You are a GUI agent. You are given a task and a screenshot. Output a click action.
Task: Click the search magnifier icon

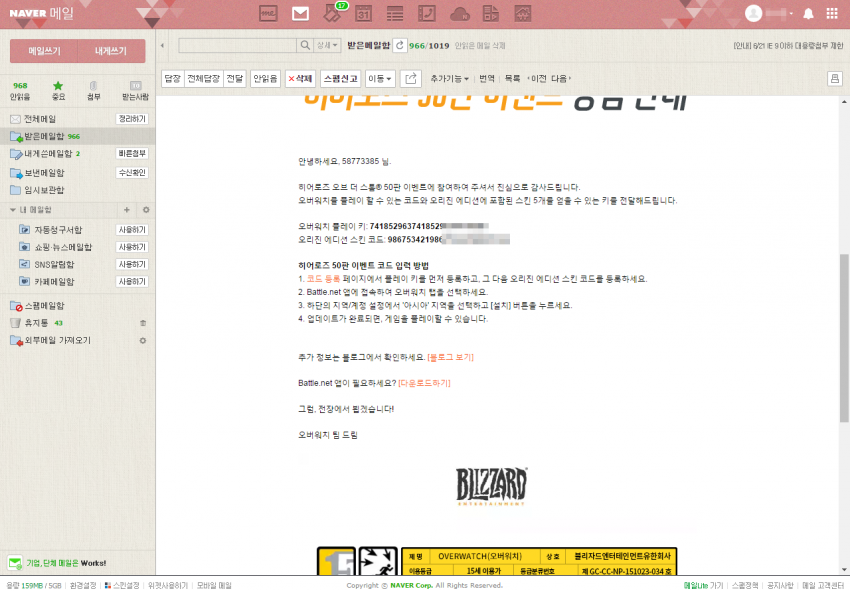click(x=305, y=45)
